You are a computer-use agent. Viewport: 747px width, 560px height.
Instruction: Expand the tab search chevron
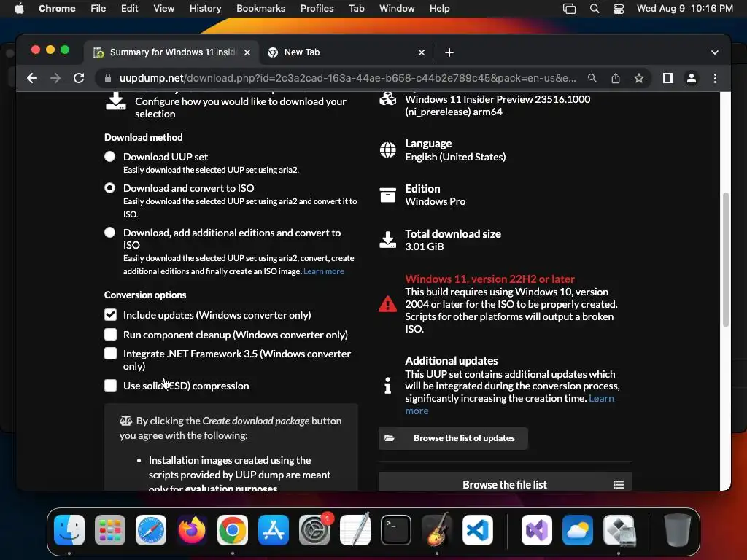click(x=715, y=52)
